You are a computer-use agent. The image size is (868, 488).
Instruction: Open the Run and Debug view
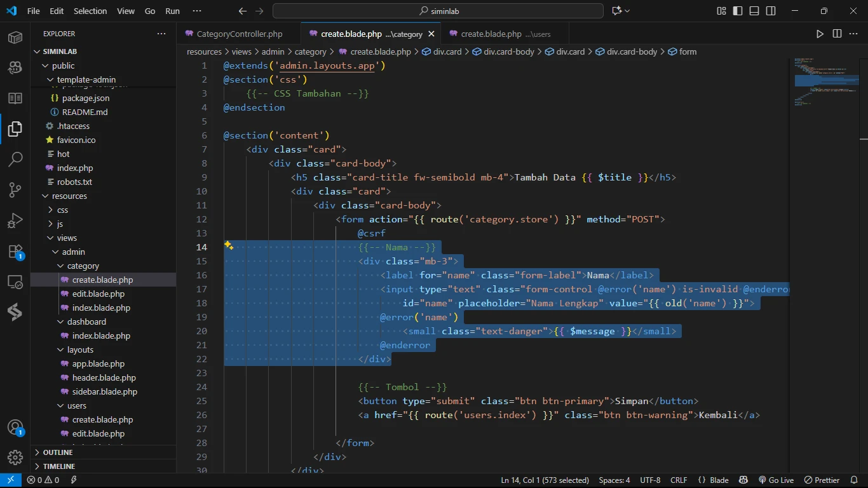[x=15, y=220]
